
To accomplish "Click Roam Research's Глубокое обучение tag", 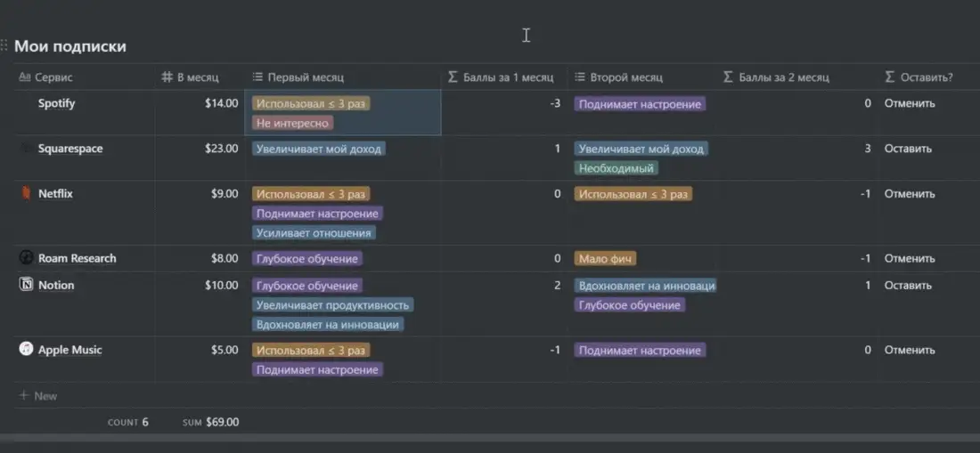I will click(306, 258).
